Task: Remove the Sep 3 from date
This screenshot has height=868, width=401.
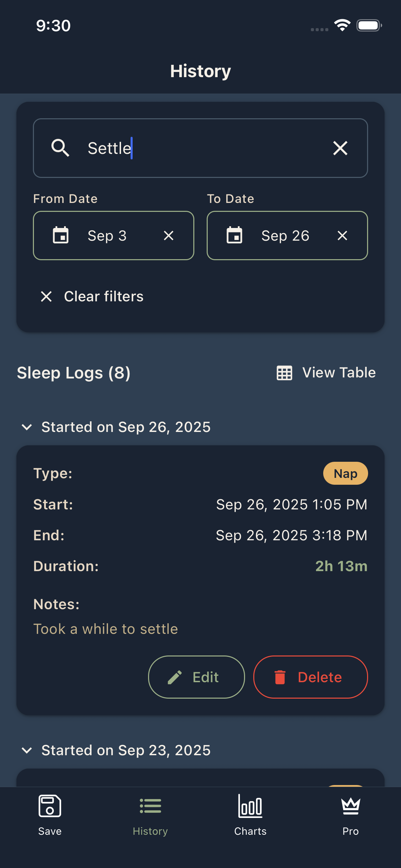Action: click(x=168, y=236)
